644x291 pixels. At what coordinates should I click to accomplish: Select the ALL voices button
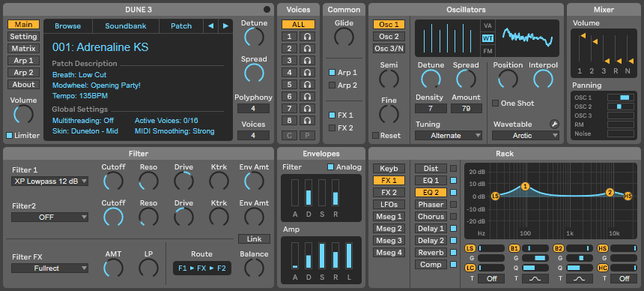pyautogui.click(x=298, y=25)
